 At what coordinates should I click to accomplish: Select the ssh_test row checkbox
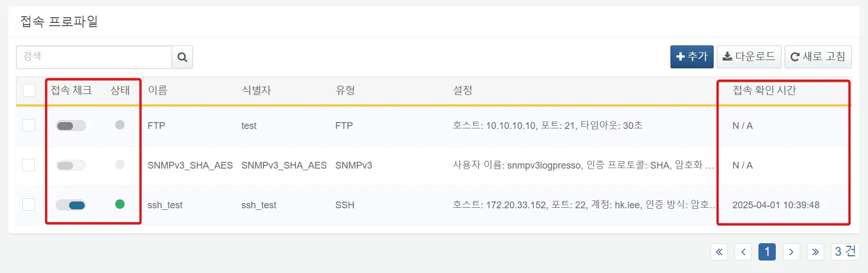click(29, 205)
